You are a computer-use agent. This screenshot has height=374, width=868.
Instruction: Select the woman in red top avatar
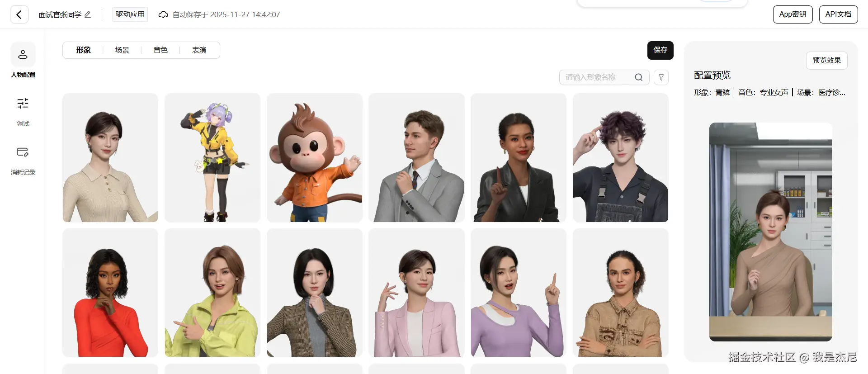click(110, 293)
